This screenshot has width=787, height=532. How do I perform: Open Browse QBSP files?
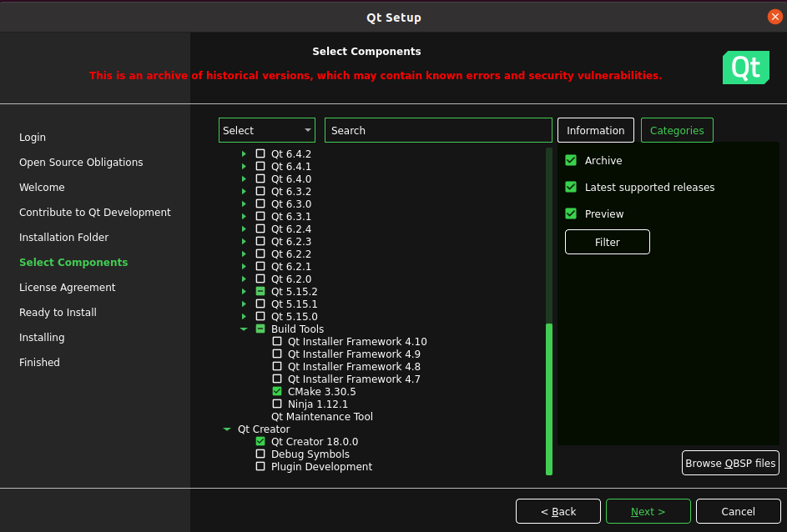(730, 463)
